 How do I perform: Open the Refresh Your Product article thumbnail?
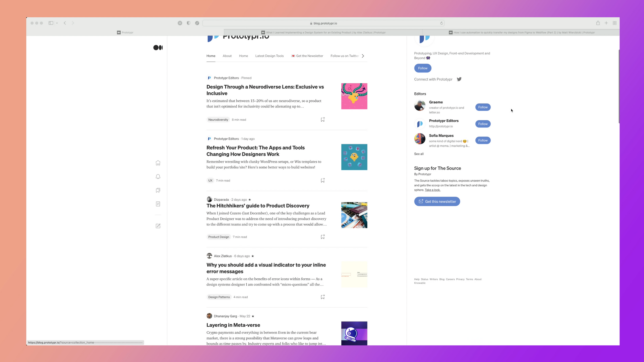pyautogui.click(x=354, y=157)
